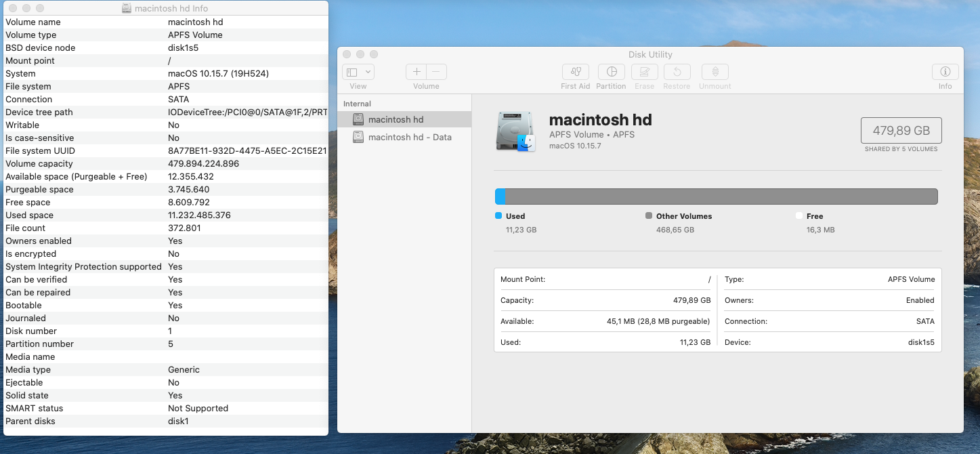This screenshot has height=454, width=980.
Task: Open the View sidebar dropdown
Action: point(358,72)
